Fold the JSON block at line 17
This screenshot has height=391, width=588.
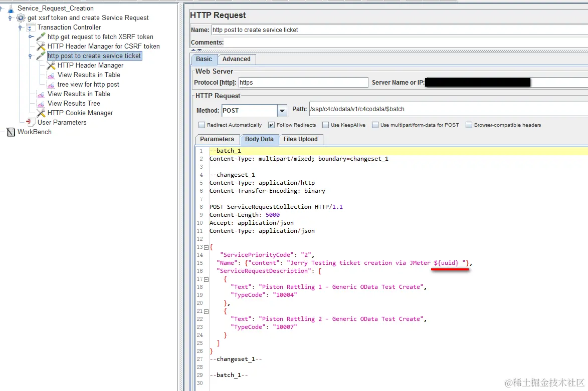[x=206, y=279]
